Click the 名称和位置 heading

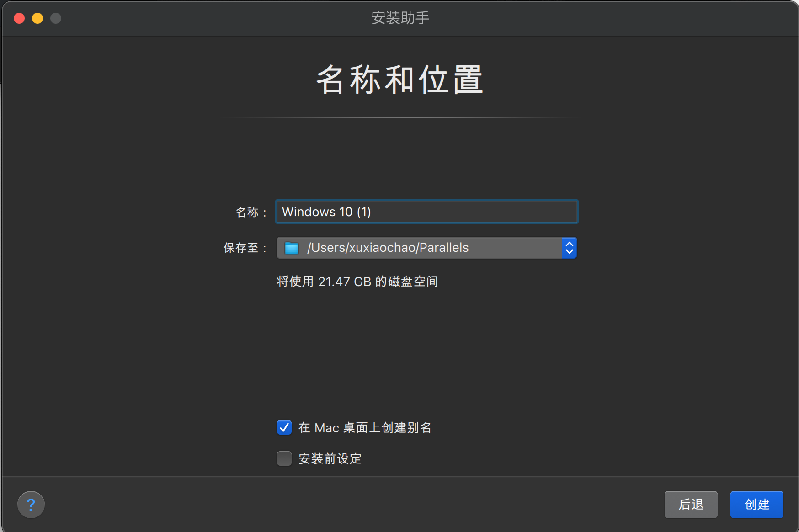399,80
